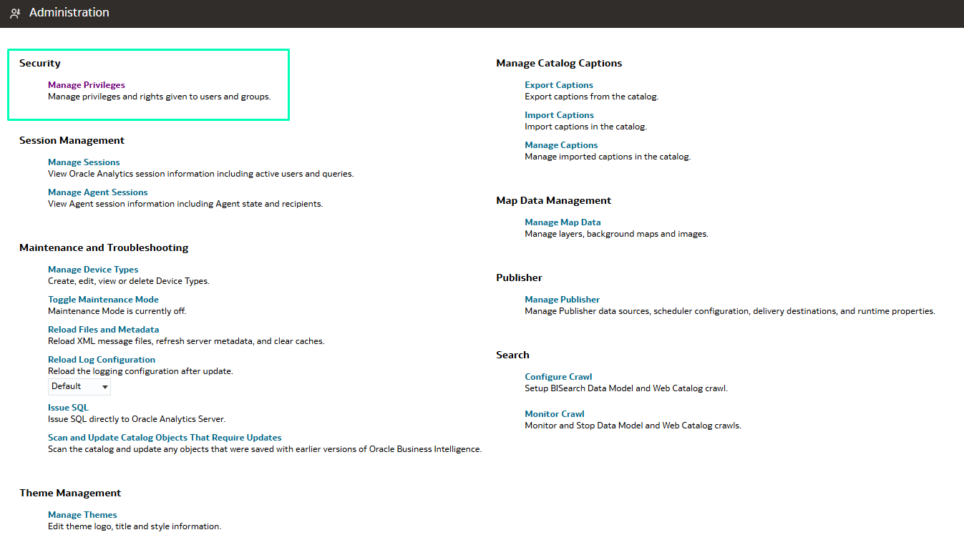Go to Manage Device Types
This screenshot has height=560, width=964.
point(93,270)
